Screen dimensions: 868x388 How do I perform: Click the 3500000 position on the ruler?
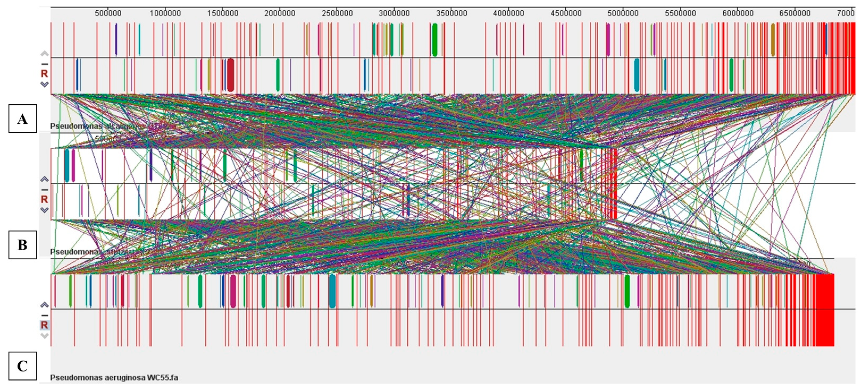[451, 13]
